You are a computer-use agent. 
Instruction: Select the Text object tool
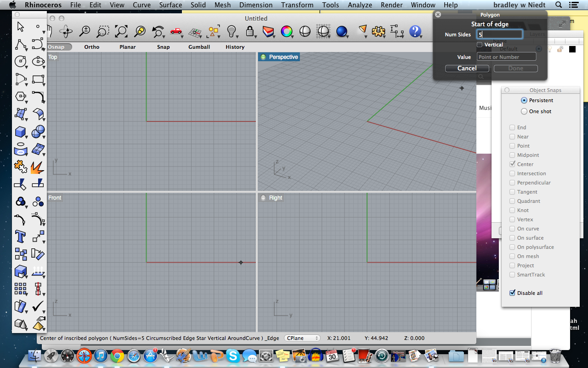coord(20,236)
